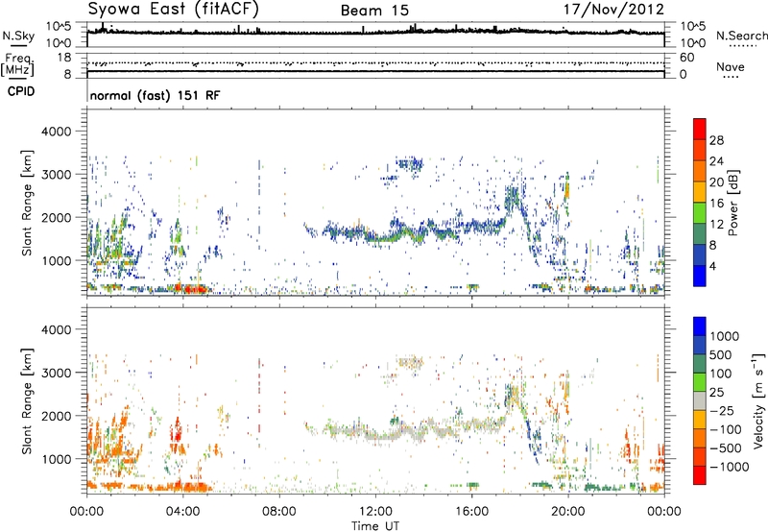Click the 'Power [dB]' colorbar label
768x532 pixels.
pyautogui.click(x=732, y=203)
